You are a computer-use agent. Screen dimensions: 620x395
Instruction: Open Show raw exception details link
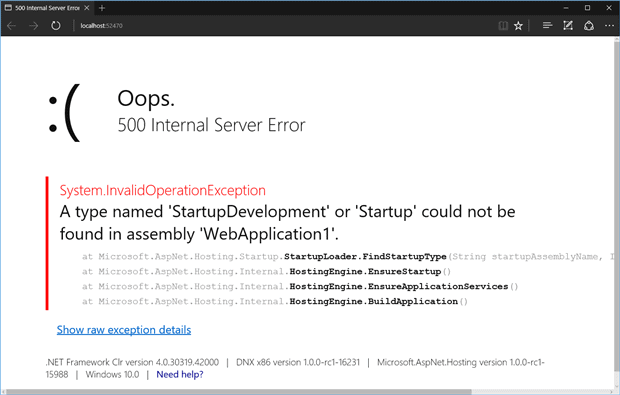(x=124, y=330)
